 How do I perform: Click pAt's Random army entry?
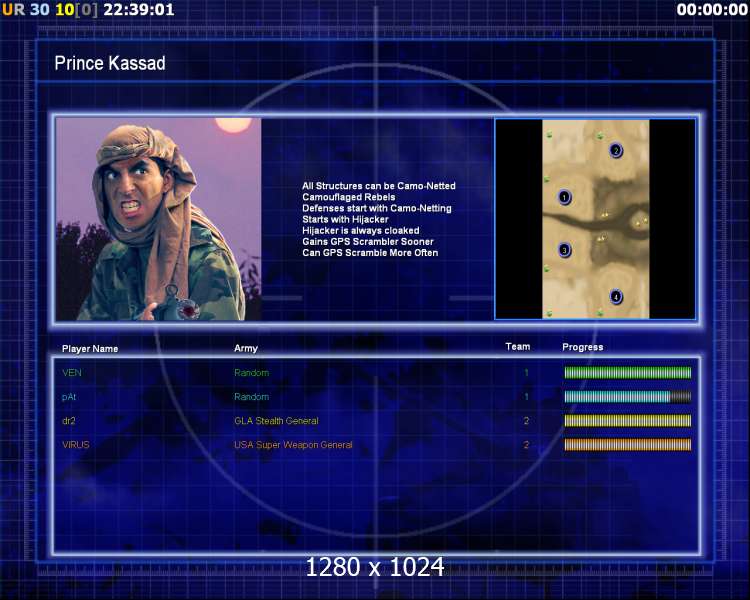(x=252, y=397)
